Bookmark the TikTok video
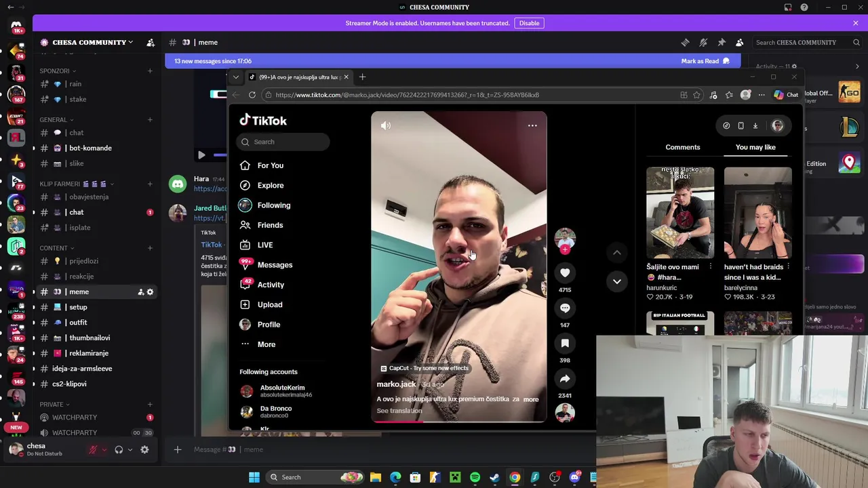This screenshot has height=488, width=868. [565, 343]
